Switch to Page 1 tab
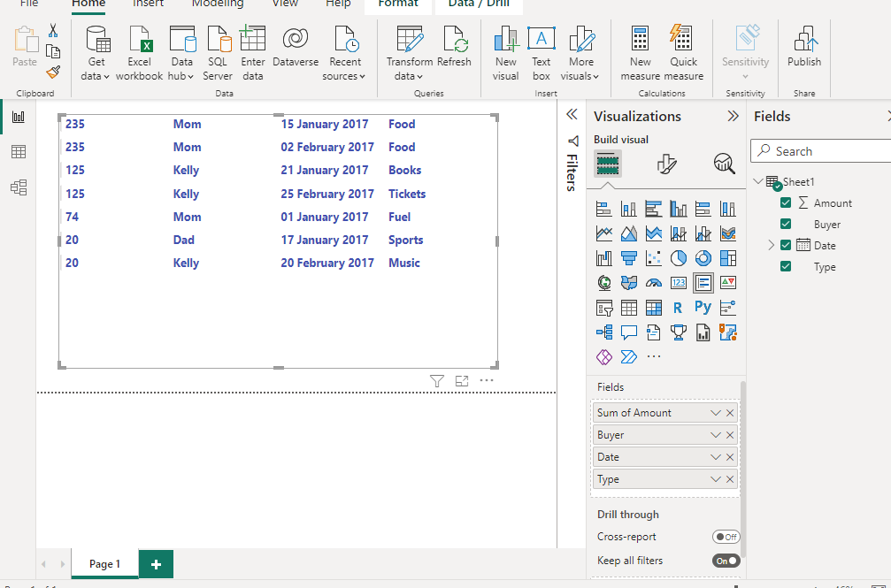The image size is (891, 588). [104, 563]
